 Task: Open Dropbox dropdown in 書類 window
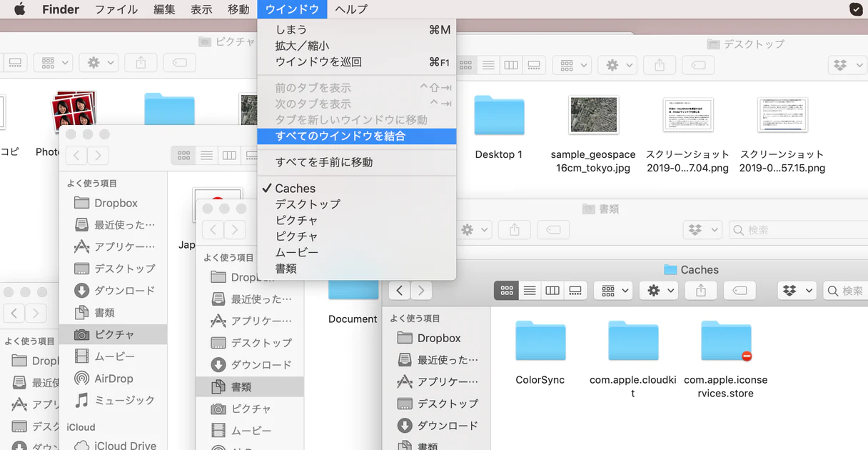pos(703,230)
